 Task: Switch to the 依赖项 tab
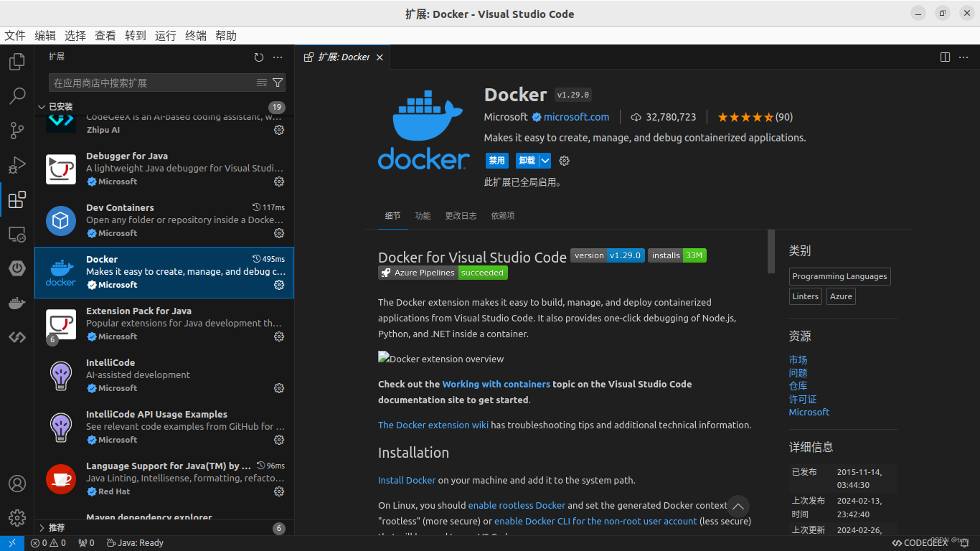(503, 216)
